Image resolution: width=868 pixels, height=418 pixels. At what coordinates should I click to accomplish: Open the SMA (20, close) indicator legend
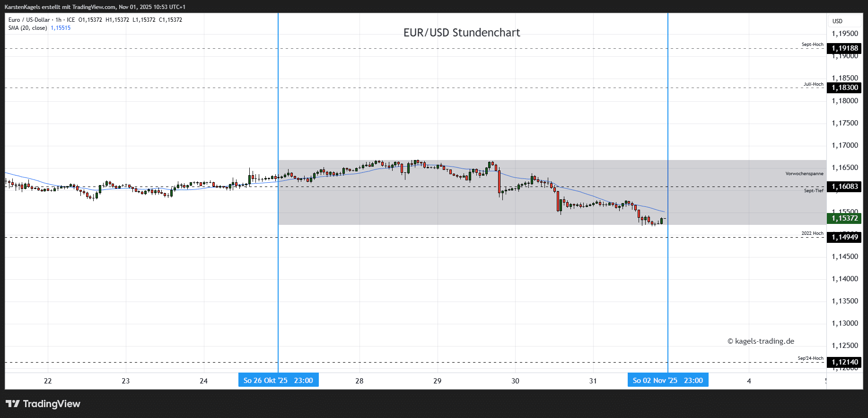(x=27, y=28)
